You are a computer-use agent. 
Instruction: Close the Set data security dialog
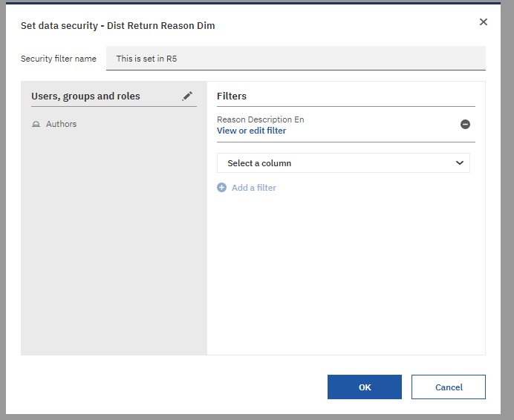(484, 22)
